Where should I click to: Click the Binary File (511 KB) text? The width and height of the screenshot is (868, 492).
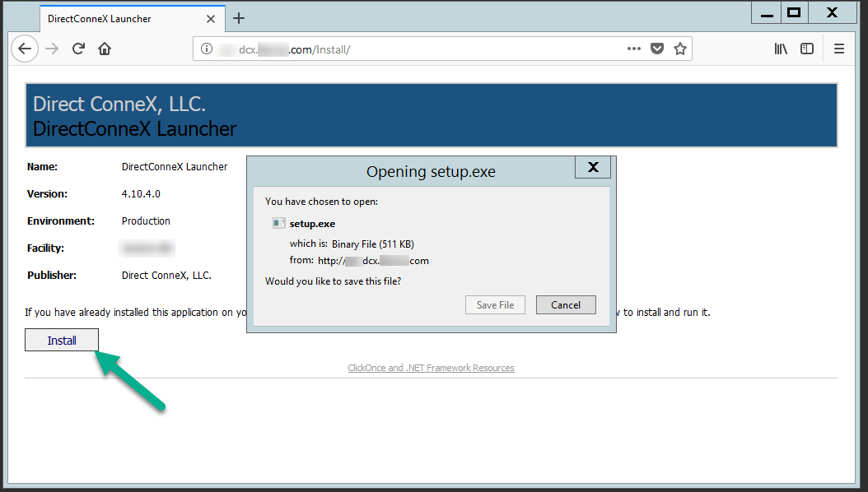tap(373, 244)
